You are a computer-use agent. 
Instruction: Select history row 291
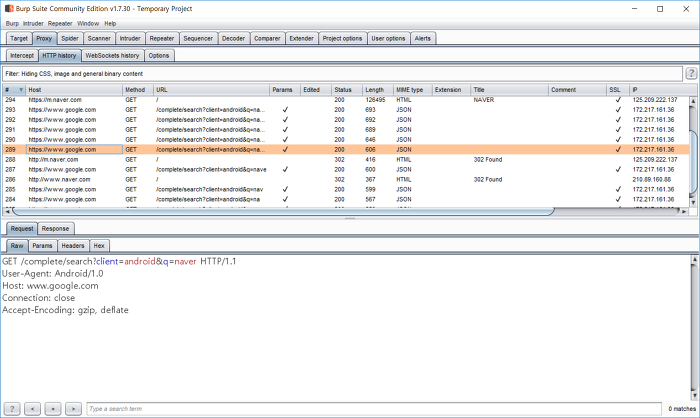tap(346, 130)
